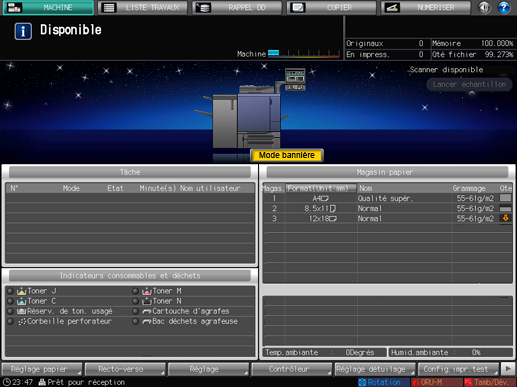Viewport: 517px width, 387px height.
Task: Click the Rotation status indicator
Action: (x=383, y=382)
